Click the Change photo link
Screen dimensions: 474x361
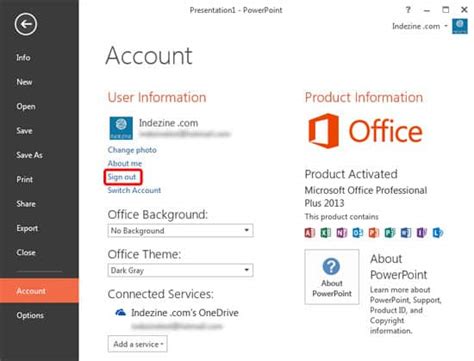[132, 150]
